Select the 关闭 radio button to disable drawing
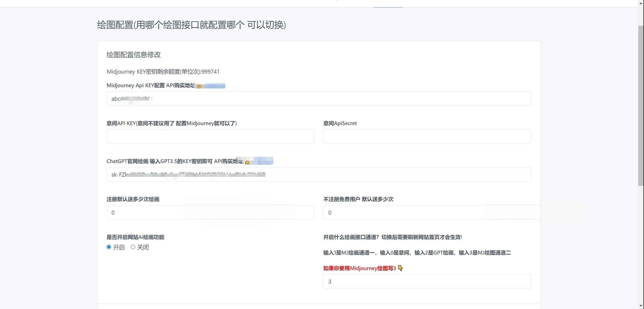 (133, 247)
